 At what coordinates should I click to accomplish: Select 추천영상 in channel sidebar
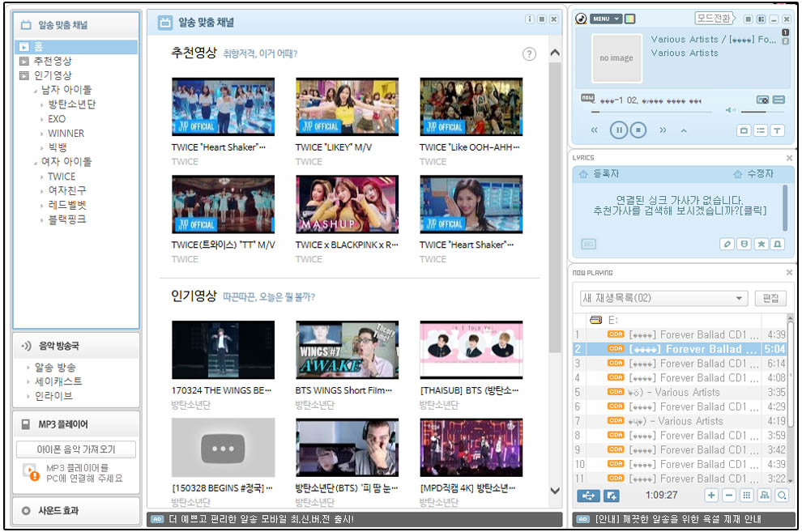tap(53, 62)
